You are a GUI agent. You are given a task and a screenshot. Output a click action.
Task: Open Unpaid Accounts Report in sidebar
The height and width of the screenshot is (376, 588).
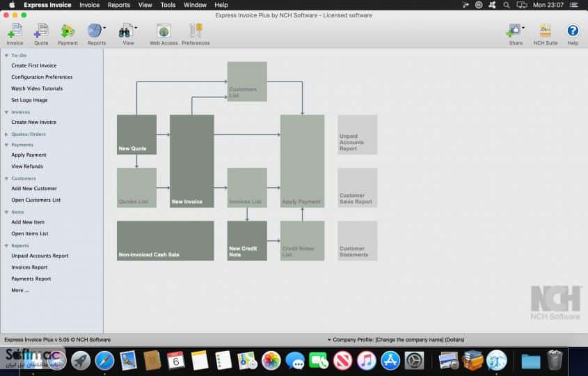point(40,256)
